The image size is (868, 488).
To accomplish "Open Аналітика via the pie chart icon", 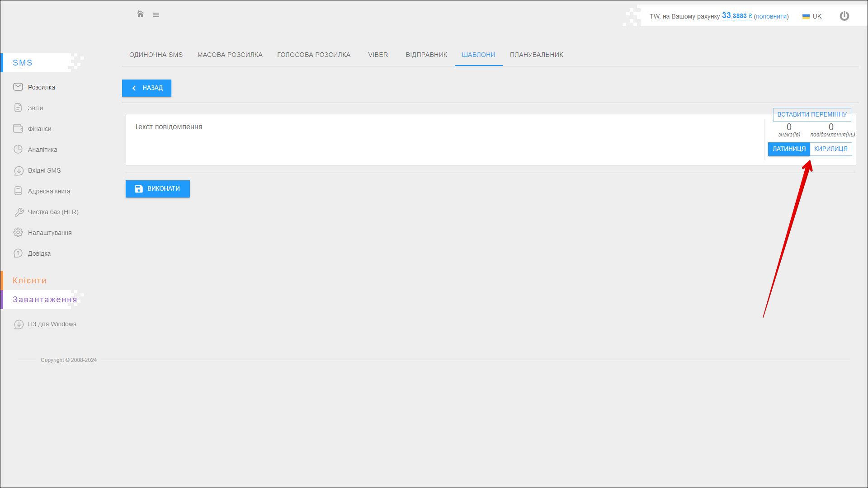I will pos(18,149).
